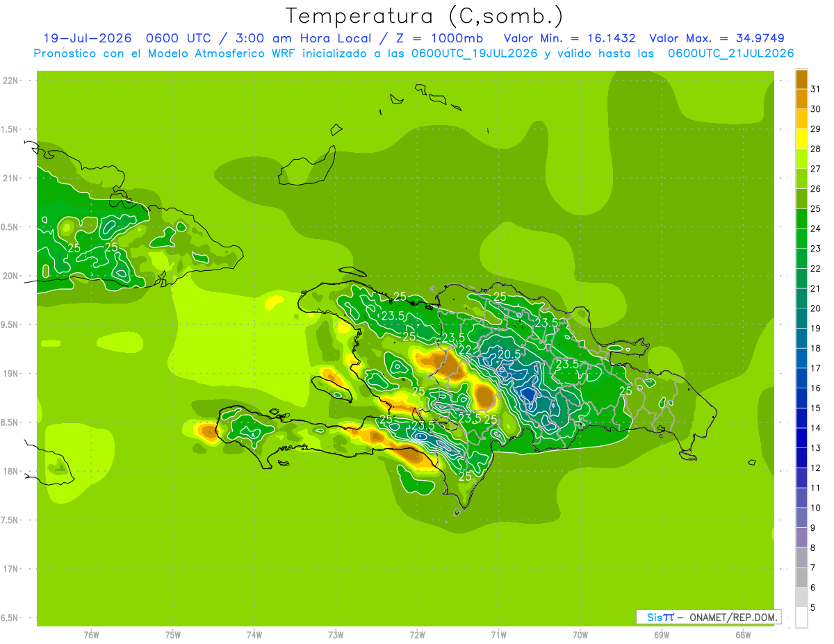
Task: Click the "69W" longitude axis label
Action: pos(661,634)
